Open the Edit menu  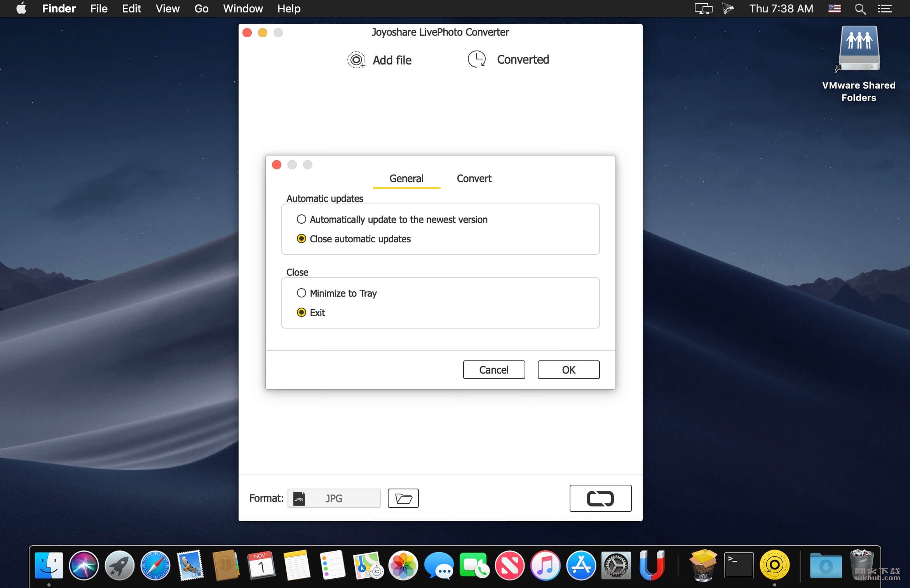pos(131,9)
